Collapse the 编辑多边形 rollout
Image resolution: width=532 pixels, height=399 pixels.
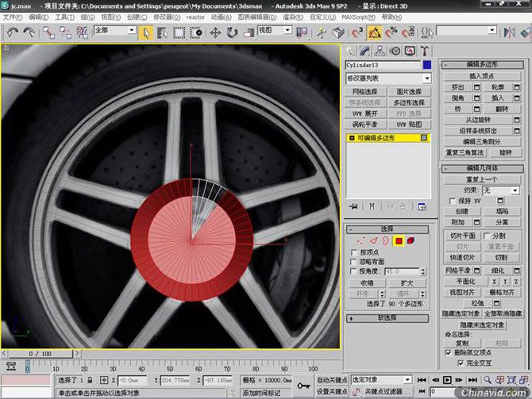[x=483, y=64]
